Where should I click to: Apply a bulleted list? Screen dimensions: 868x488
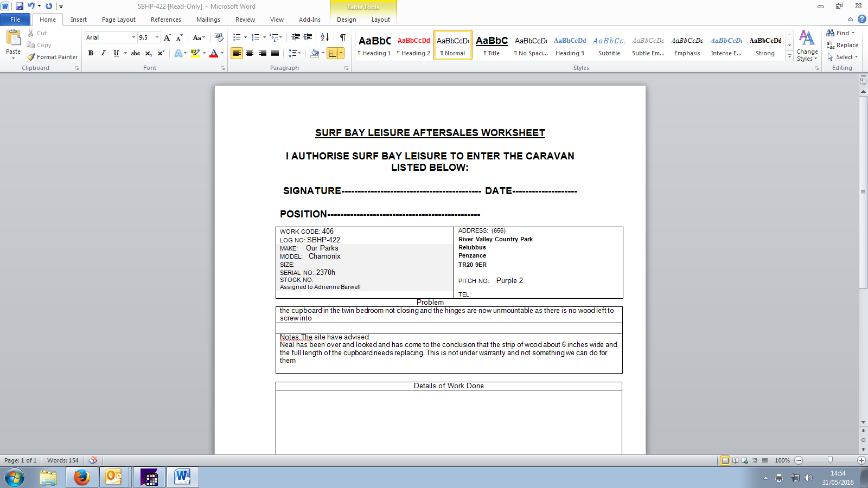point(237,37)
